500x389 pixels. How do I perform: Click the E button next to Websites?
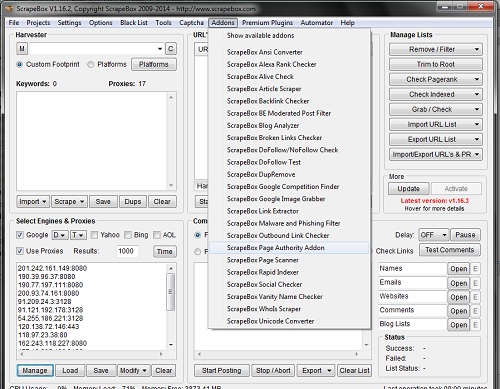475,297
